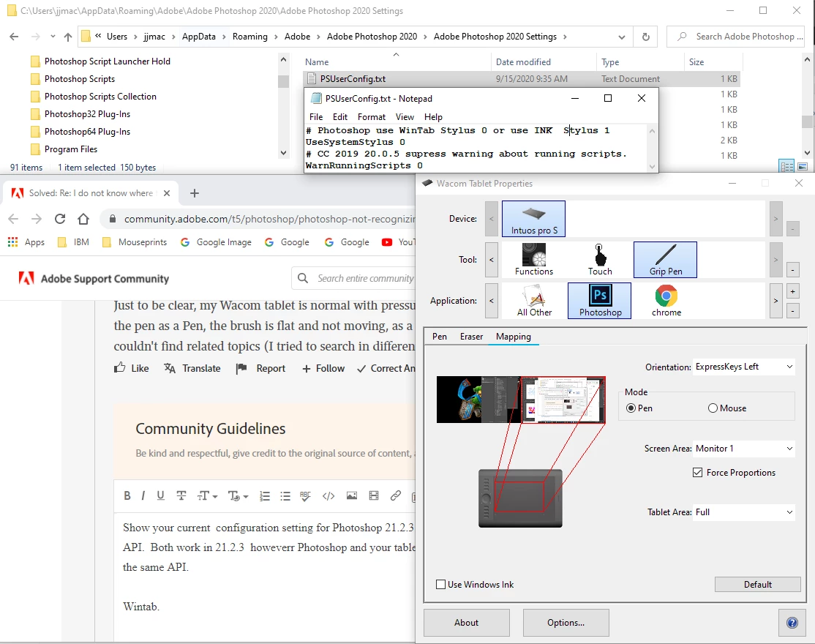The width and height of the screenshot is (815, 644).
Task: Select the Functions tool icon
Action: tap(534, 259)
